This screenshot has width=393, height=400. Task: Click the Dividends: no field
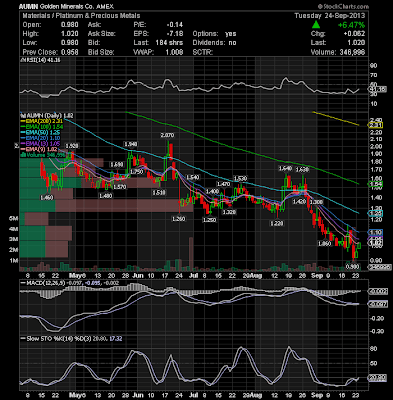(x=214, y=43)
